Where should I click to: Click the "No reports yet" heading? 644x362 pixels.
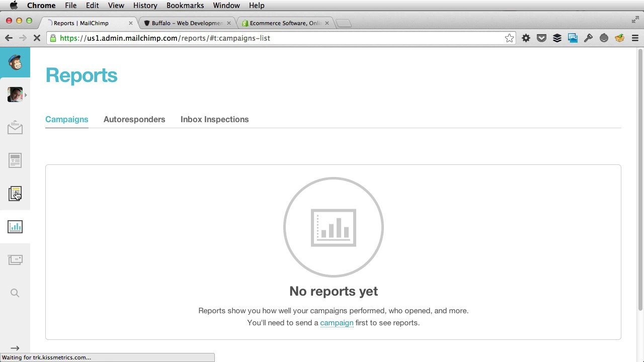[334, 291]
